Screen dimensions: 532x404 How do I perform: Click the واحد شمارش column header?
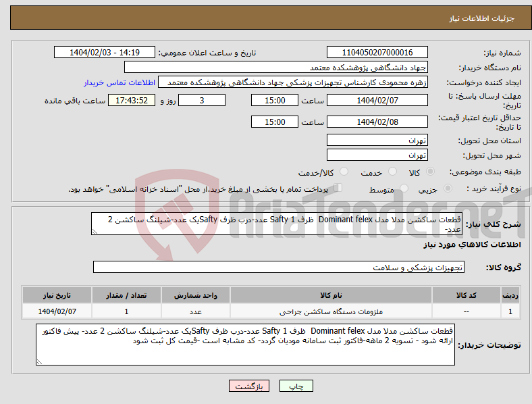[x=196, y=295]
